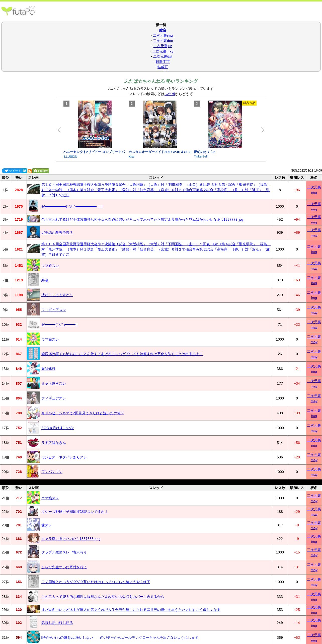Open the しらび先生ついに寄付を行う thread
The height and width of the screenshot is (644, 322).
tap(64, 567)
